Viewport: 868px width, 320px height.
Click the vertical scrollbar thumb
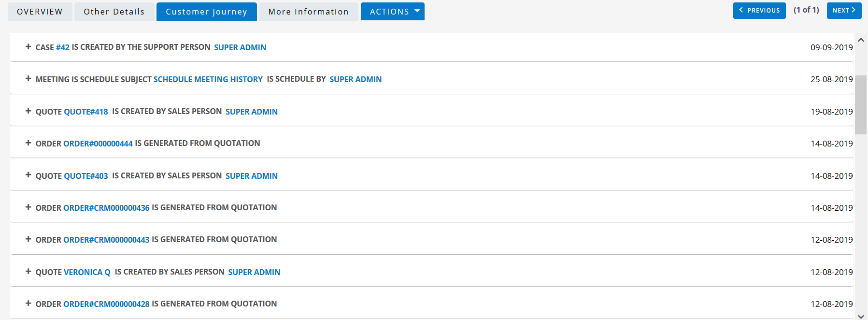point(861,105)
